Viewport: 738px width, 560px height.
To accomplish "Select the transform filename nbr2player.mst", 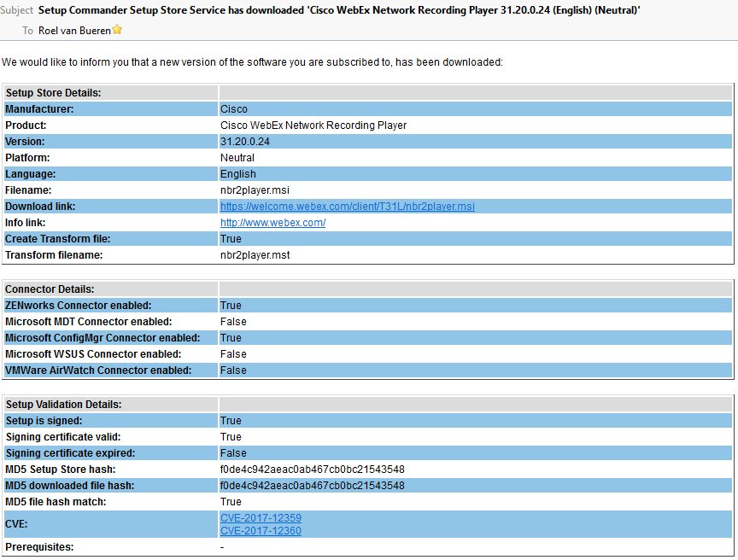I will 255,255.
